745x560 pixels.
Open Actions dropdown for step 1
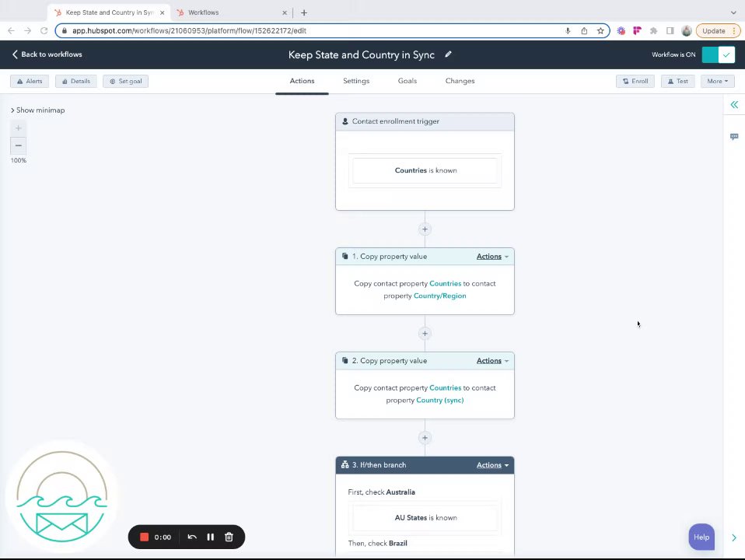492,256
